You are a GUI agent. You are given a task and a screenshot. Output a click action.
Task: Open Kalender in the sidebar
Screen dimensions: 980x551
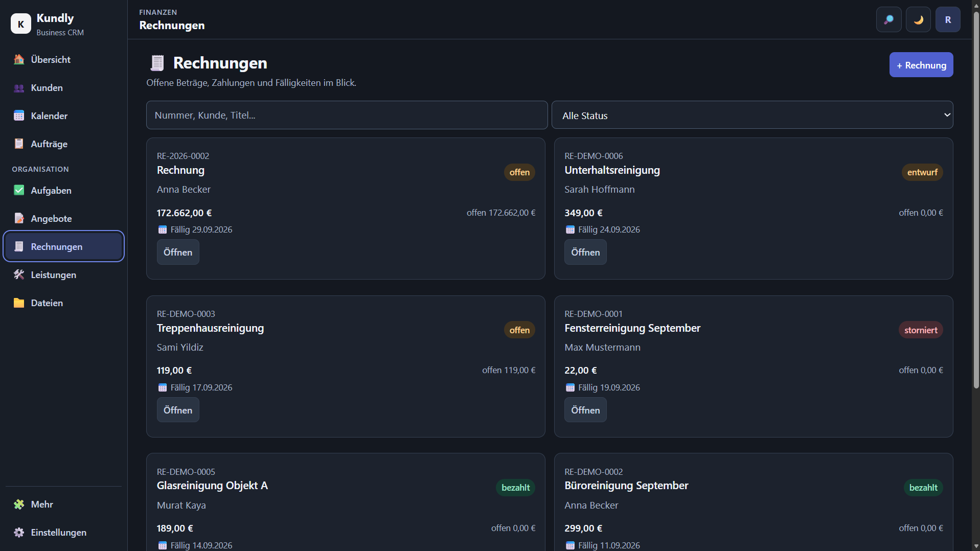coord(63,116)
